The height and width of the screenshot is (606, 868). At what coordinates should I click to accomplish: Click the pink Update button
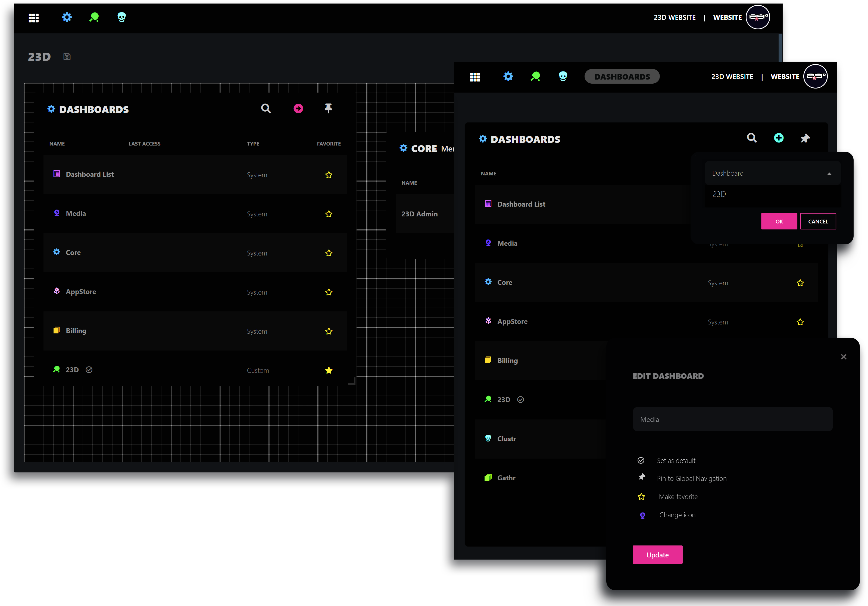(x=657, y=555)
